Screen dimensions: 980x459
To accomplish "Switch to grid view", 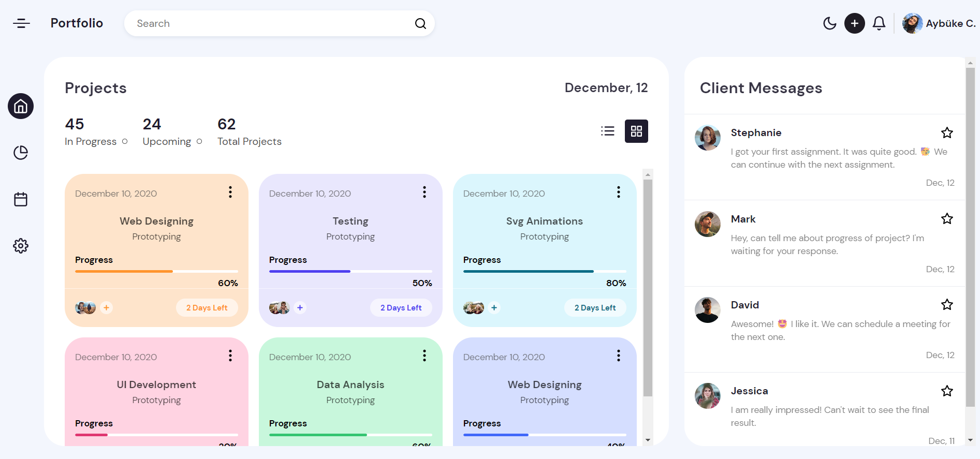I will (x=636, y=131).
